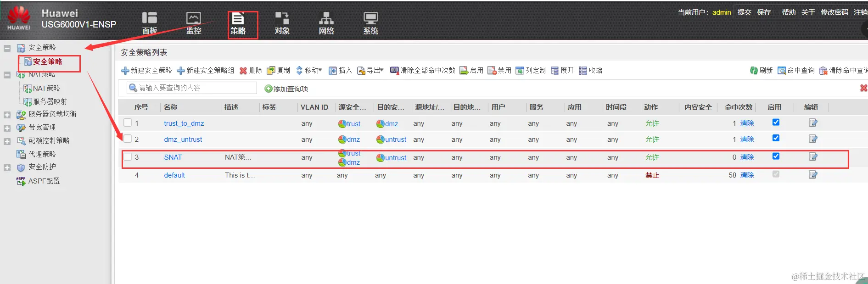The image size is (868, 284).
Task: Clear hit count for trust_to_dmz
Action: pyautogui.click(x=747, y=123)
